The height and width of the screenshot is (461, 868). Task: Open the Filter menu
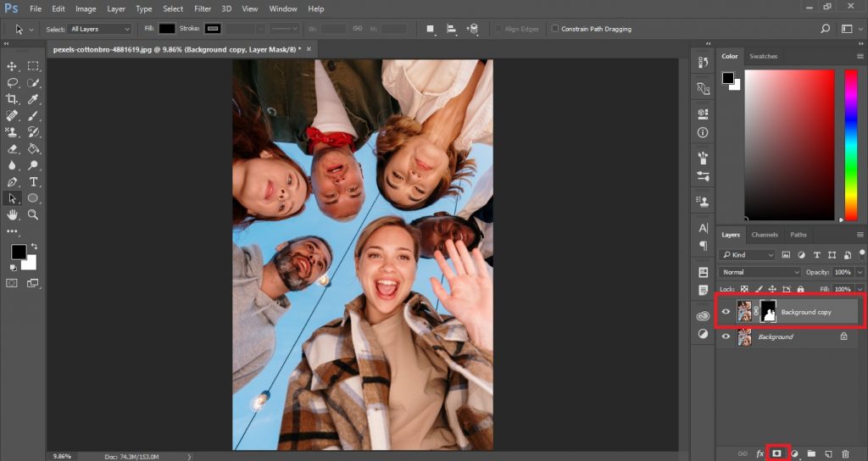[203, 8]
